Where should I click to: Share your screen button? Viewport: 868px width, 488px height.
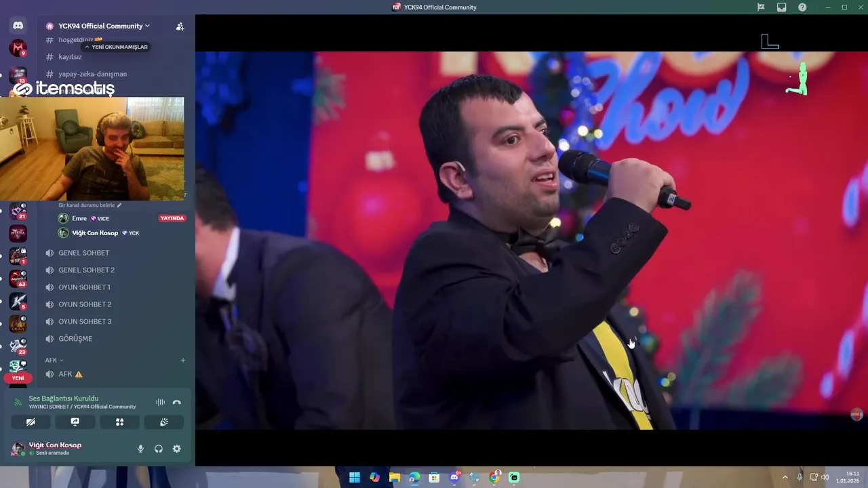pos(75,422)
